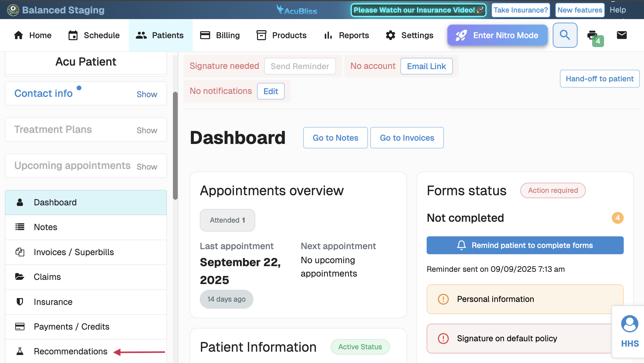Click the Personal information warning icon
Viewport: 644px width, 363px height.
pyautogui.click(x=443, y=299)
